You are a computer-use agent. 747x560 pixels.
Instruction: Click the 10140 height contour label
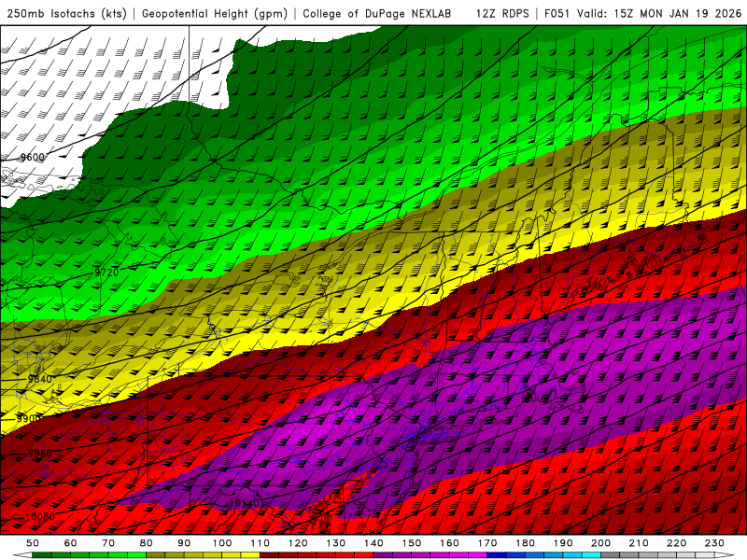point(245,503)
